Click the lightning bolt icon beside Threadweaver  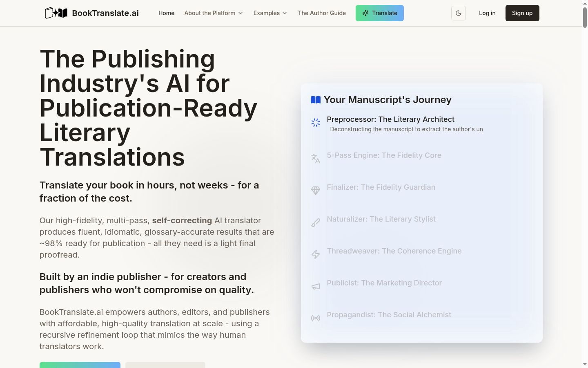click(x=316, y=254)
